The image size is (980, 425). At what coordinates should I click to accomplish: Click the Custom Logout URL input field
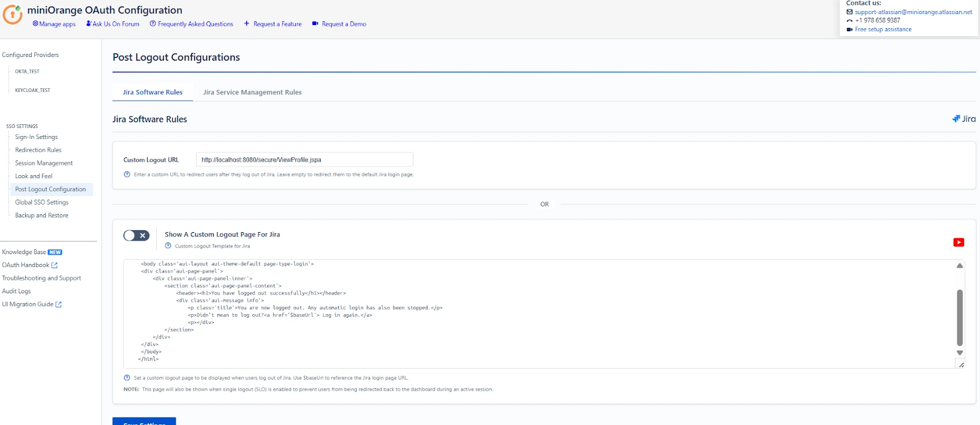click(x=304, y=160)
